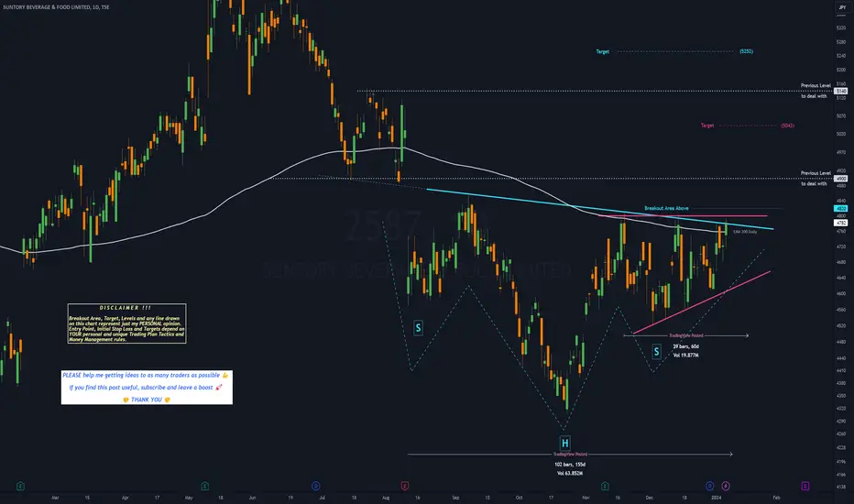Click the lower Previous Level annotation
The height and width of the screenshot is (504, 854).
pyautogui.click(x=816, y=178)
